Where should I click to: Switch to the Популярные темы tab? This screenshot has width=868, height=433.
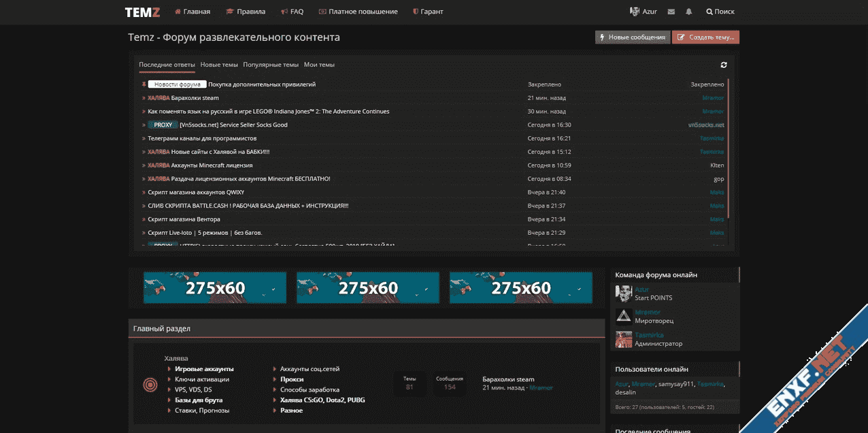click(271, 65)
